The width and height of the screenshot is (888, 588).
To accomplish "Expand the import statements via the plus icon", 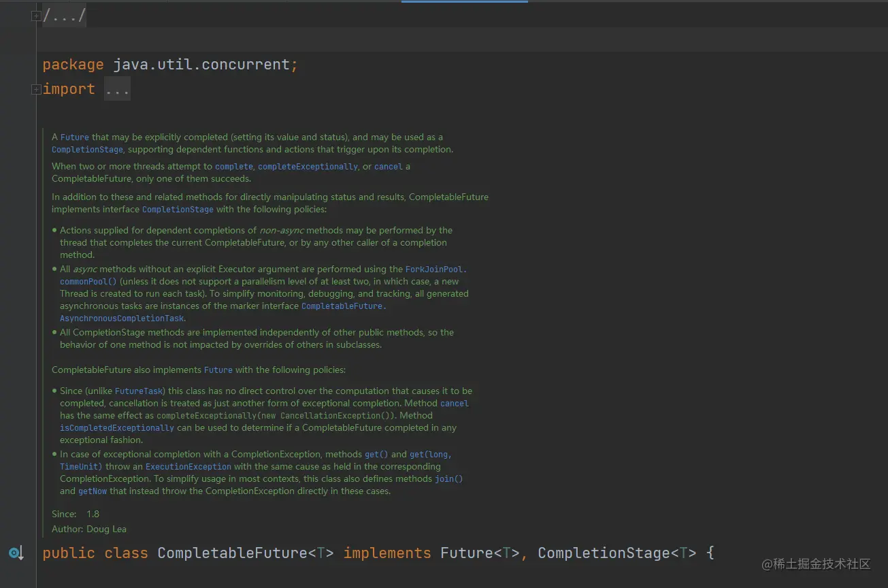I will click(x=36, y=89).
